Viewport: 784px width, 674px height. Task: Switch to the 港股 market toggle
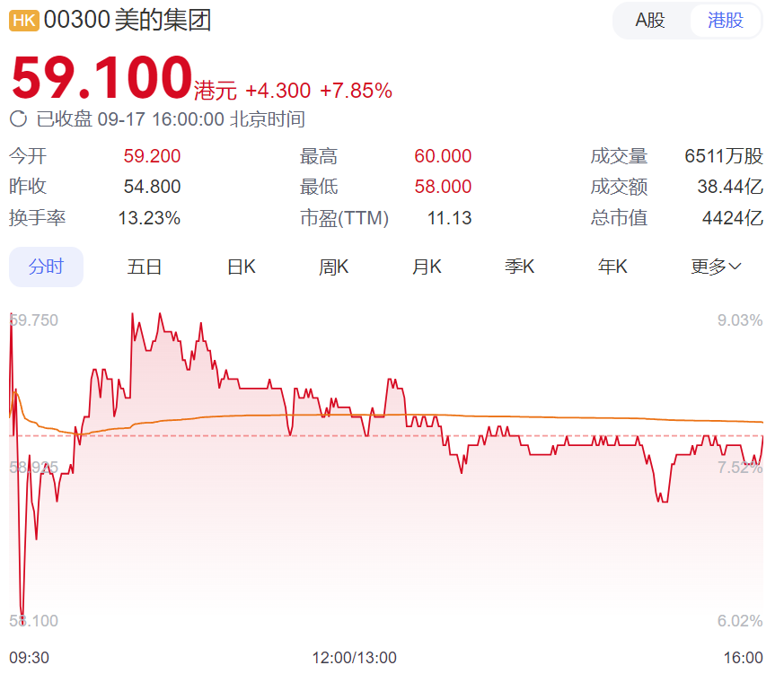726,21
